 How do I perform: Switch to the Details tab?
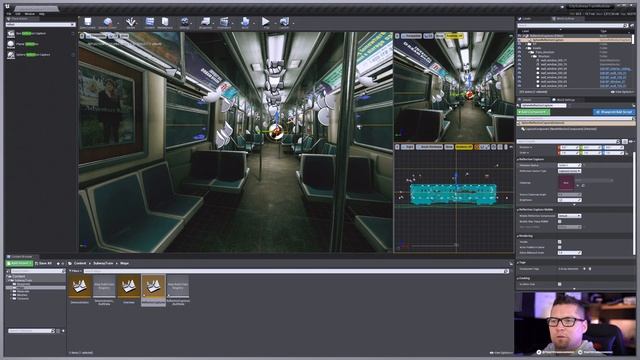[527, 100]
